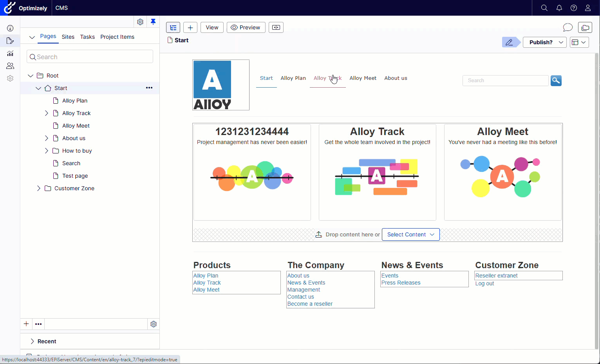Click the Optimizely logo icon
Screen dimensions: 600x364
(x=9, y=8)
